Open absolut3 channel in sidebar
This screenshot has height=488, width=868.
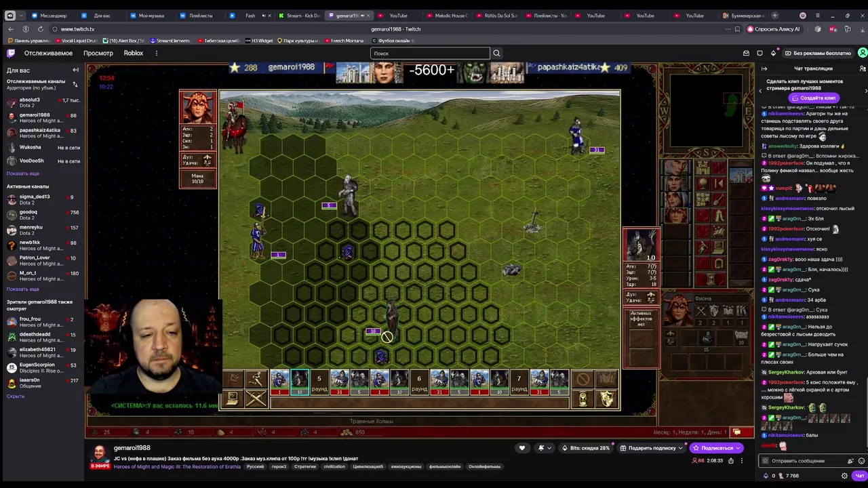[42, 102]
